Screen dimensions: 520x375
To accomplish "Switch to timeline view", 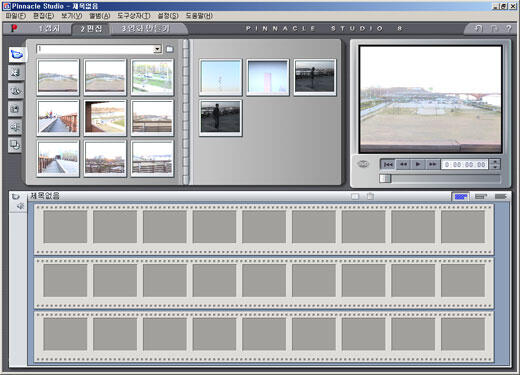I will point(480,197).
